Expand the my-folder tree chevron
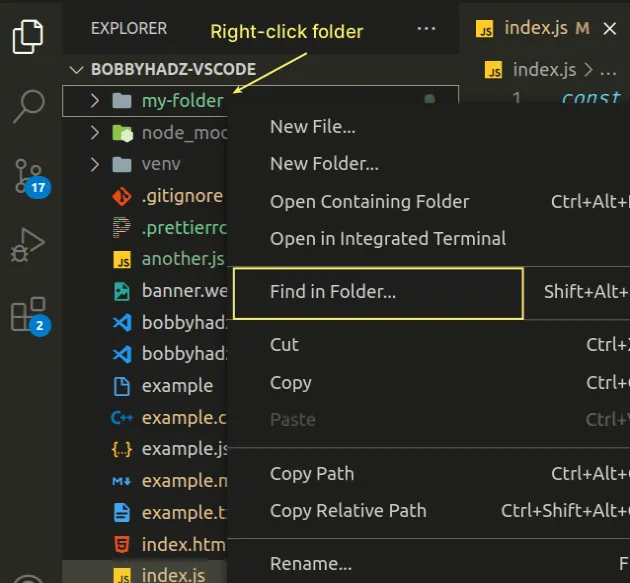 tap(94, 100)
